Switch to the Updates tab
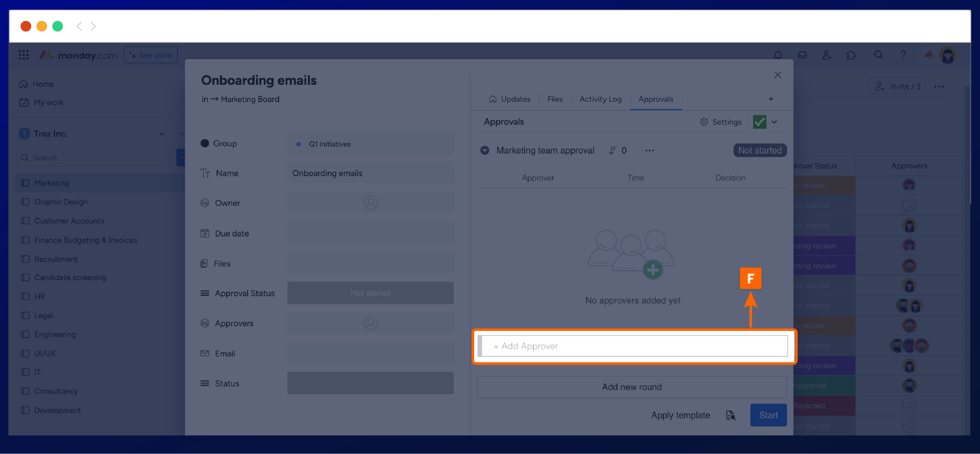The height and width of the screenshot is (454, 980). pos(509,99)
